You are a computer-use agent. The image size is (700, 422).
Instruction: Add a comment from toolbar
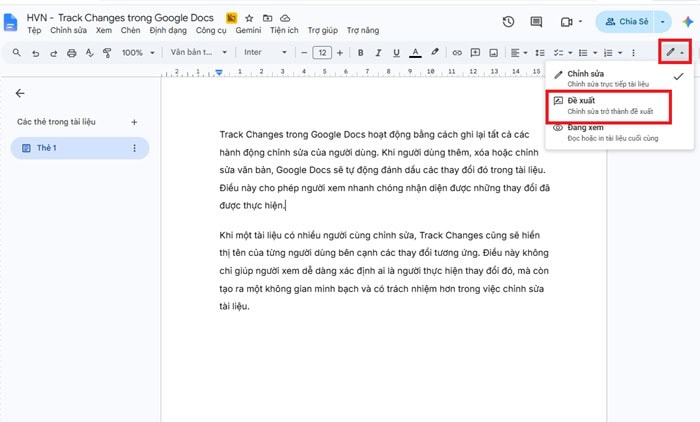tap(475, 53)
